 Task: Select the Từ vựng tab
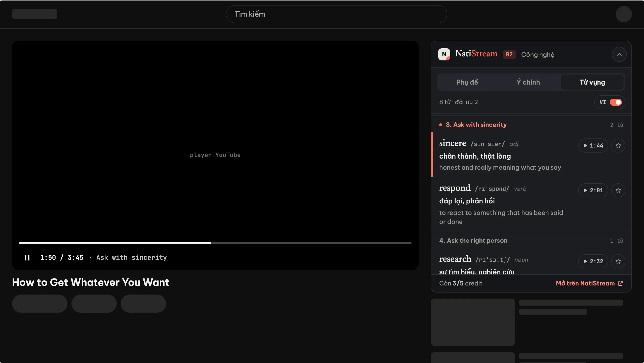592,82
